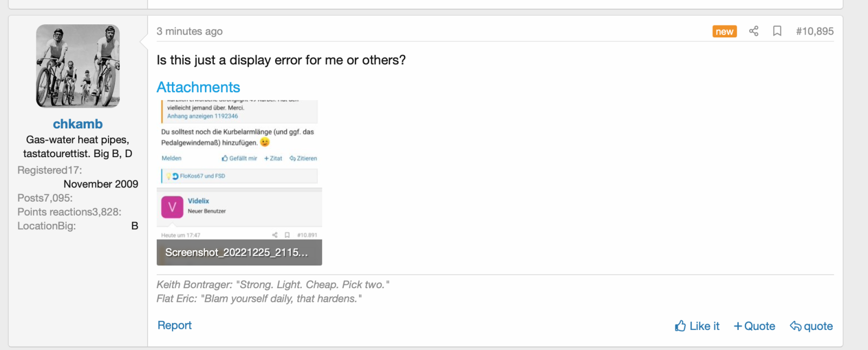Click "Gefällt mir" in the attached screenshot

tap(239, 158)
